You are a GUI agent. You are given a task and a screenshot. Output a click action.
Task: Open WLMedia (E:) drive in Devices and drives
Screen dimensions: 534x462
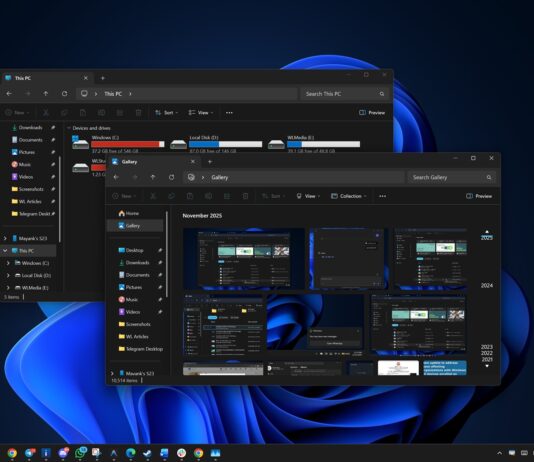coord(314,144)
